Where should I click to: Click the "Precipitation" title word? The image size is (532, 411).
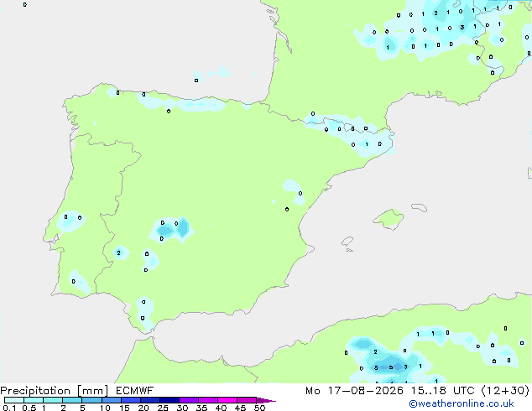point(35,391)
